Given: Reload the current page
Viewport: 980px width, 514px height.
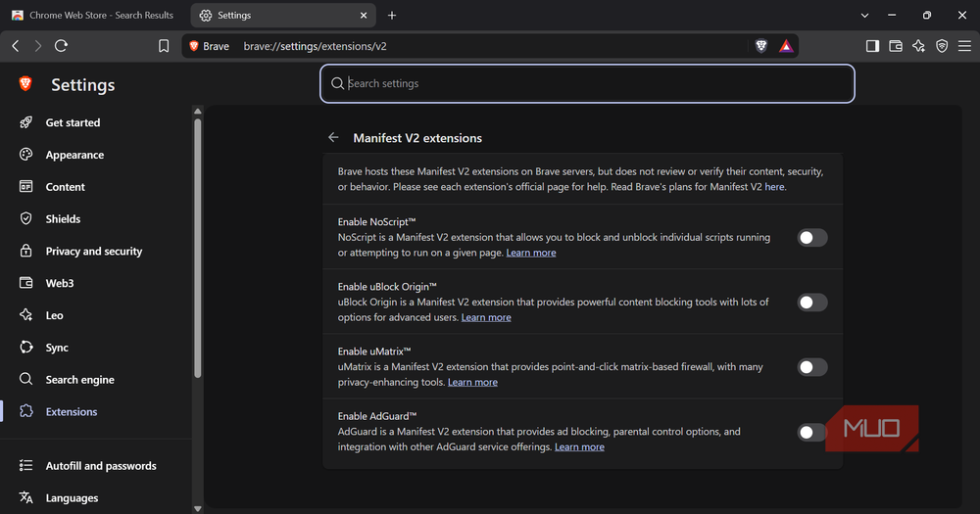Looking at the screenshot, I should 61,46.
